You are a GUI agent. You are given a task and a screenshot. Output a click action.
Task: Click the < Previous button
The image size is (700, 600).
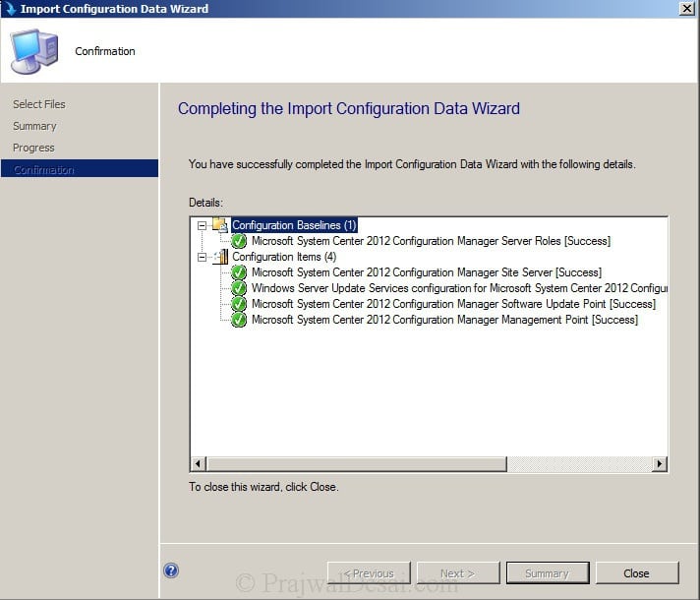[x=369, y=573]
